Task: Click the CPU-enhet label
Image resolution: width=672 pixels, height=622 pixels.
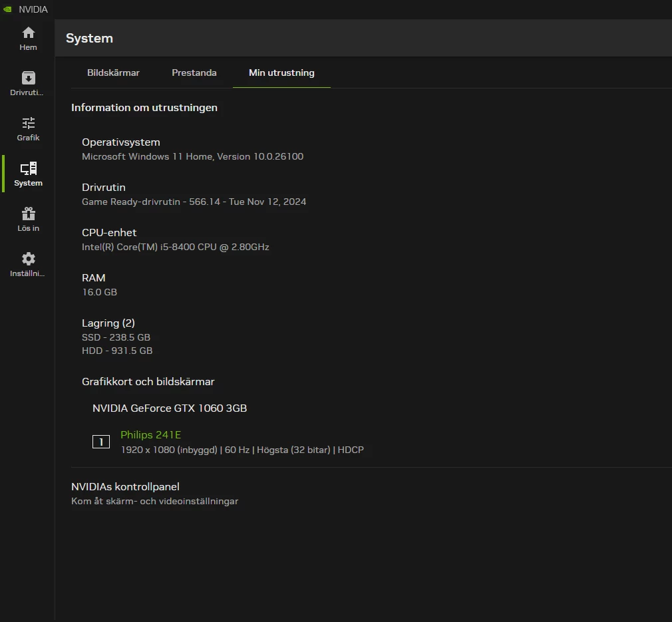Action: pyautogui.click(x=109, y=233)
